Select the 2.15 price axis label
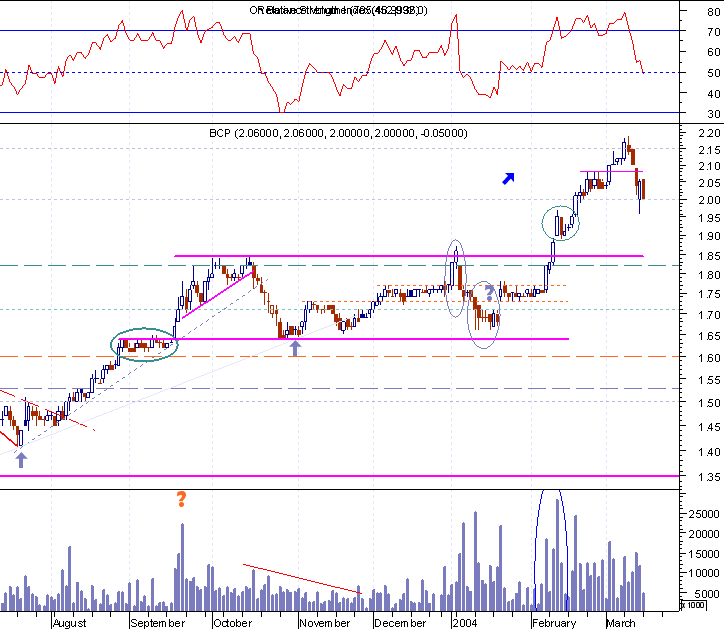 pos(710,150)
